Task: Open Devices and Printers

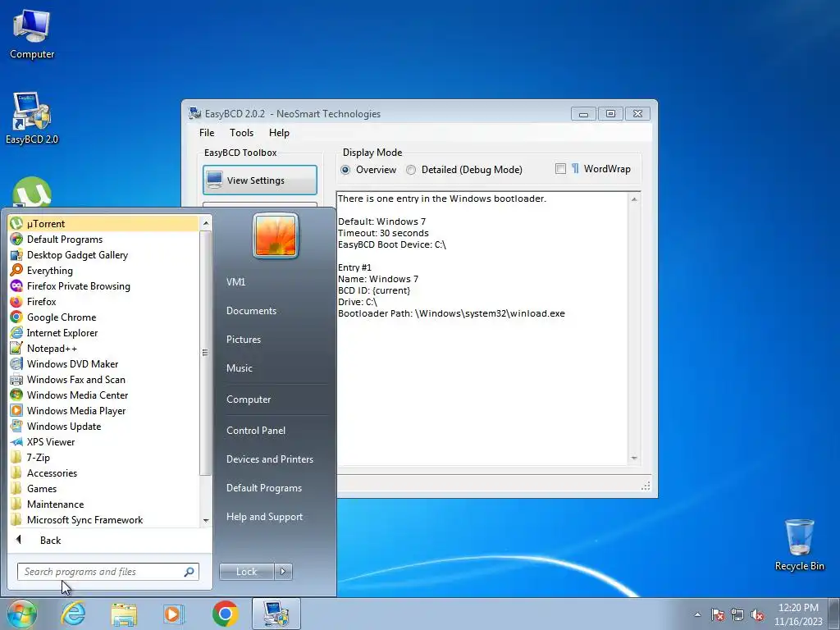Action: pyautogui.click(x=269, y=459)
